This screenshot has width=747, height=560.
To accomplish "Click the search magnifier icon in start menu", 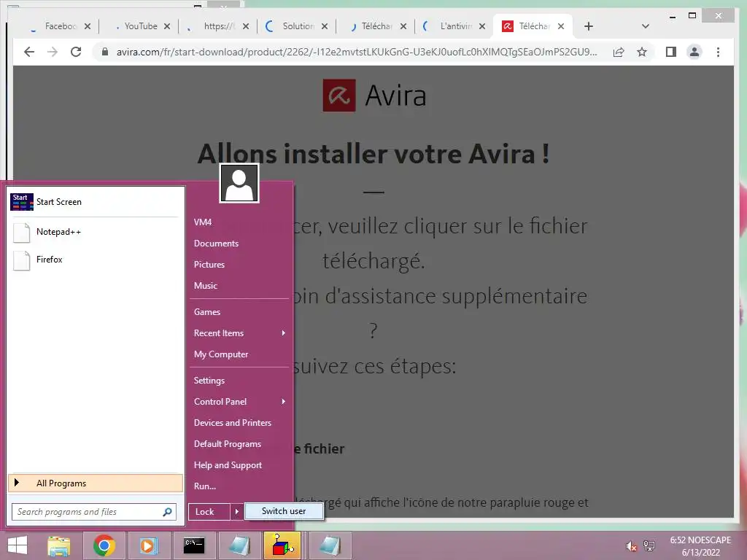I will [167, 512].
